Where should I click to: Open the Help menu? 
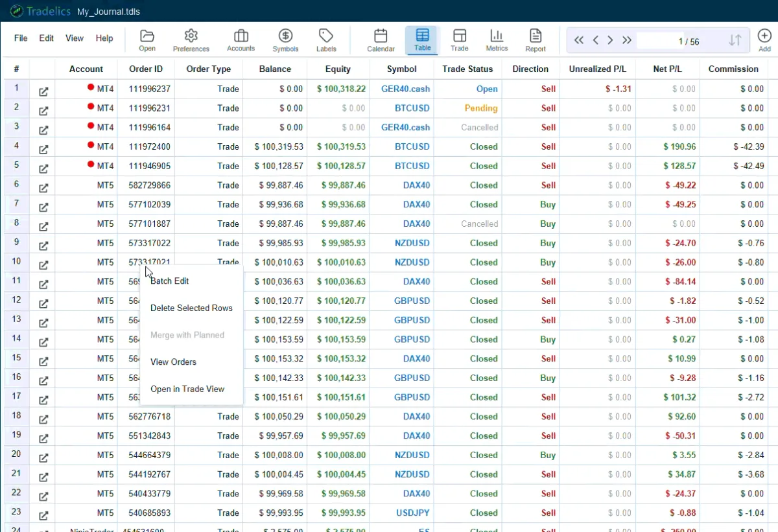click(x=104, y=38)
